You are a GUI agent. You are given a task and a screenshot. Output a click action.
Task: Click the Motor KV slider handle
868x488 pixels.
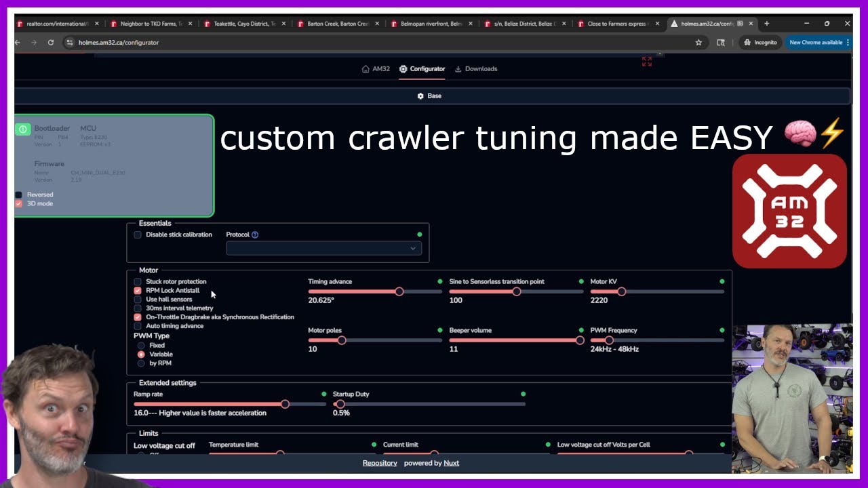pyautogui.click(x=621, y=291)
